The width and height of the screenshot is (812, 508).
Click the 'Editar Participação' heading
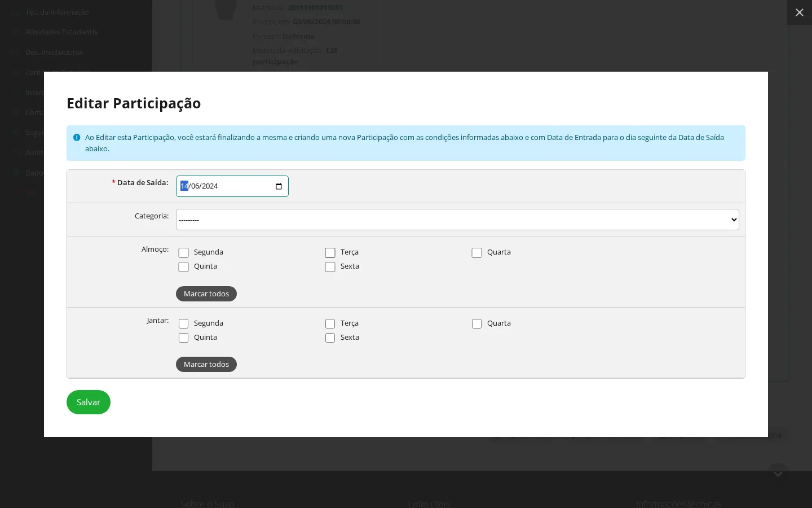(x=134, y=103)
